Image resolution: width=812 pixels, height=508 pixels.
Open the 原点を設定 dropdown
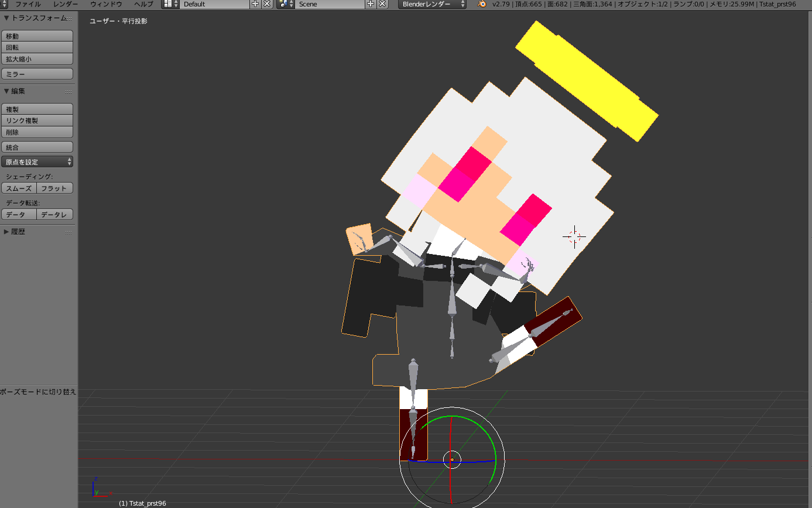point(37,162)
